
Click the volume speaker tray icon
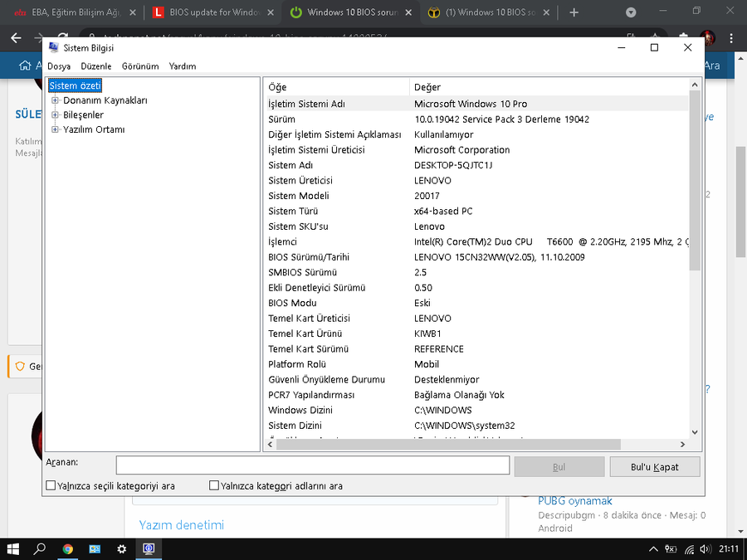(x=705, y=548)
